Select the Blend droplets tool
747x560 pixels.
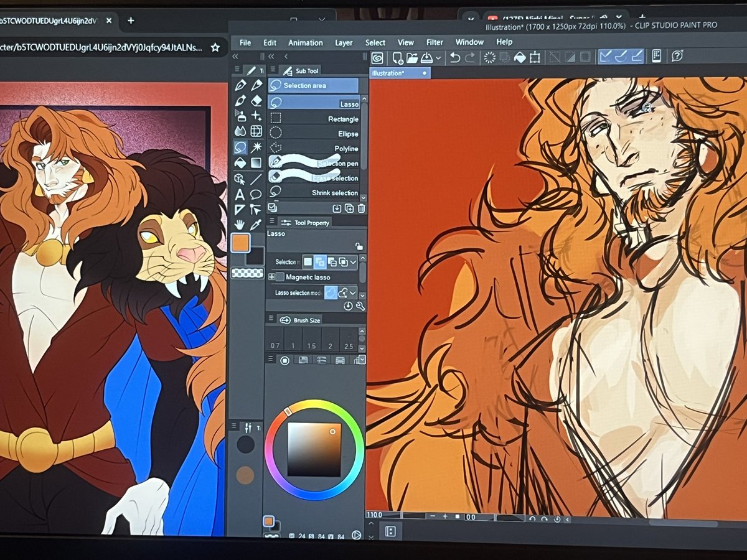[240, 131]
